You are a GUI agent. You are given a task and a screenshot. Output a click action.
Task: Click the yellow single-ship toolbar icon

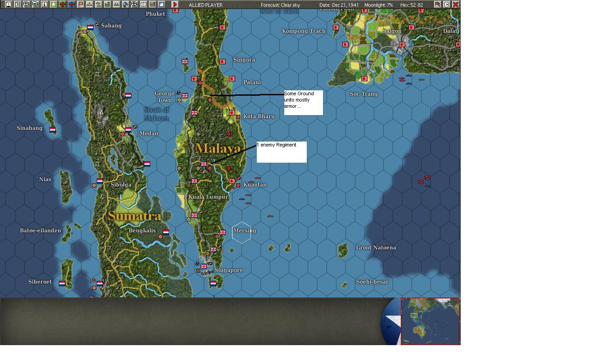[90, 4]
